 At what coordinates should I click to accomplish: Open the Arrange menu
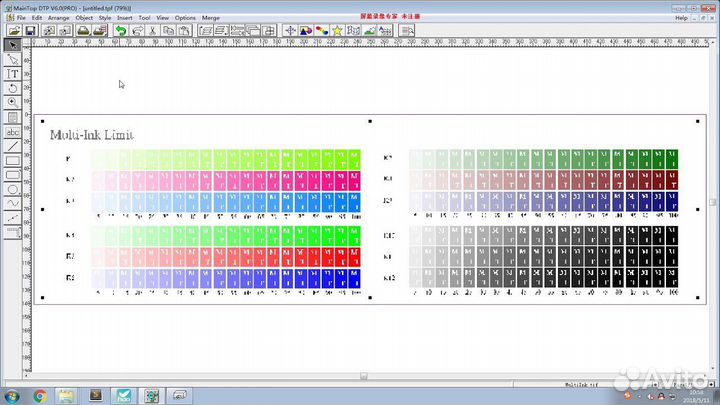[x=58, y=18]
